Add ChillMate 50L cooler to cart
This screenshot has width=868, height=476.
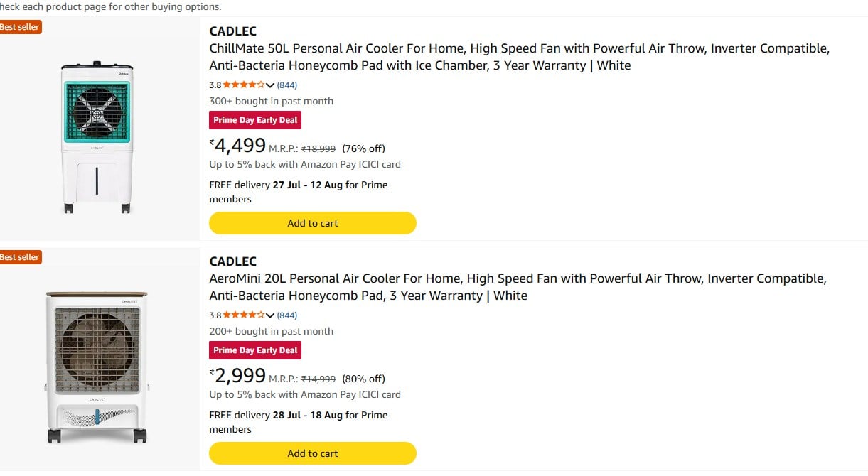313,223
